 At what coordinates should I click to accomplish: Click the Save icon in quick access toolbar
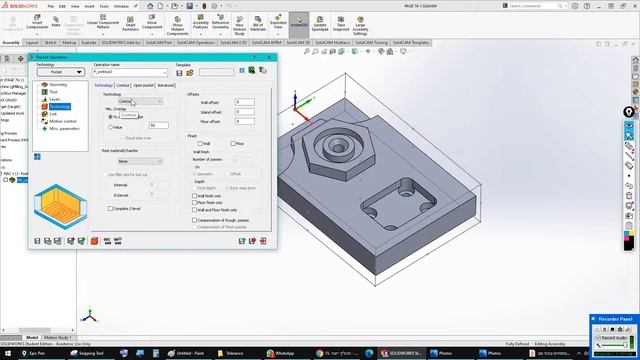pyautogui.click(x=190, y=6)
